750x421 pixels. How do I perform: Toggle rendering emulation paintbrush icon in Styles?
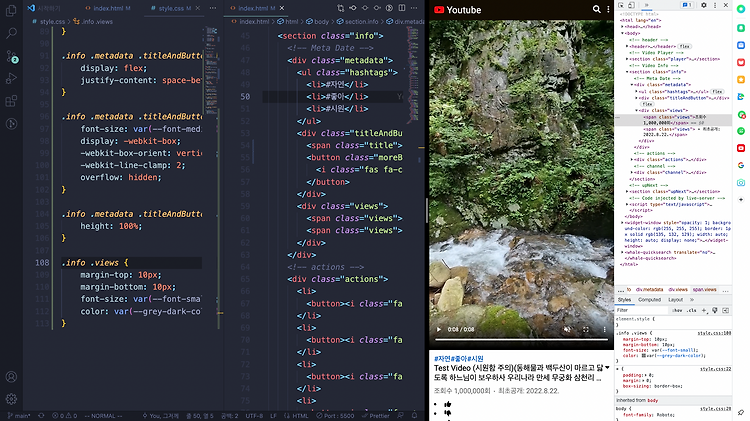[715, 310]
